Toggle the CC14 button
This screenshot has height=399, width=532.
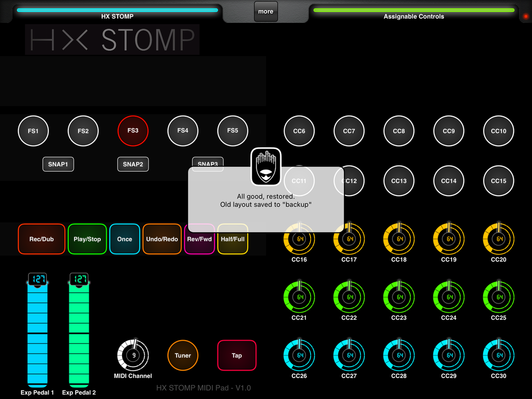[449, 181]
